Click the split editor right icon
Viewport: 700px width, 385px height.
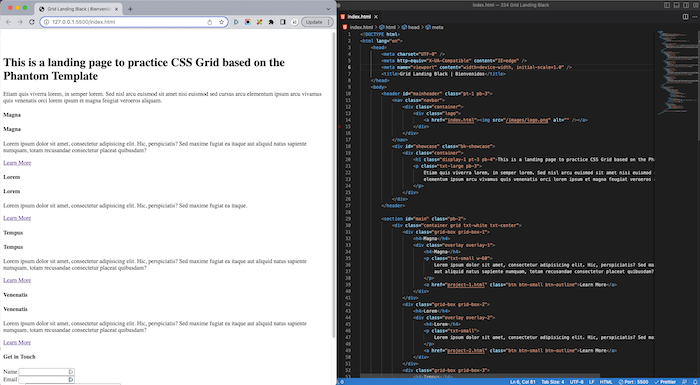pyautogui.click(x=685, y=17)
